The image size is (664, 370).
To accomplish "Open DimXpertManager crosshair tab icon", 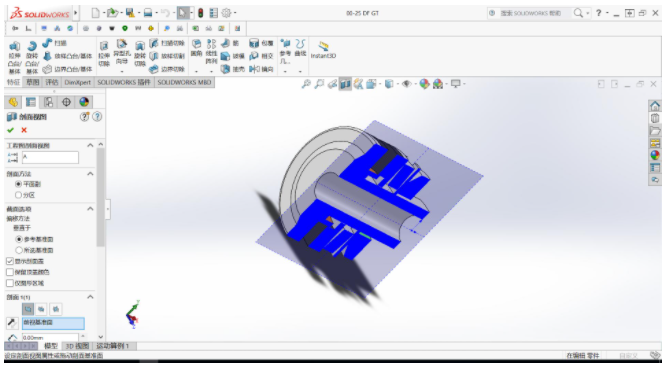I will (66, 102).
